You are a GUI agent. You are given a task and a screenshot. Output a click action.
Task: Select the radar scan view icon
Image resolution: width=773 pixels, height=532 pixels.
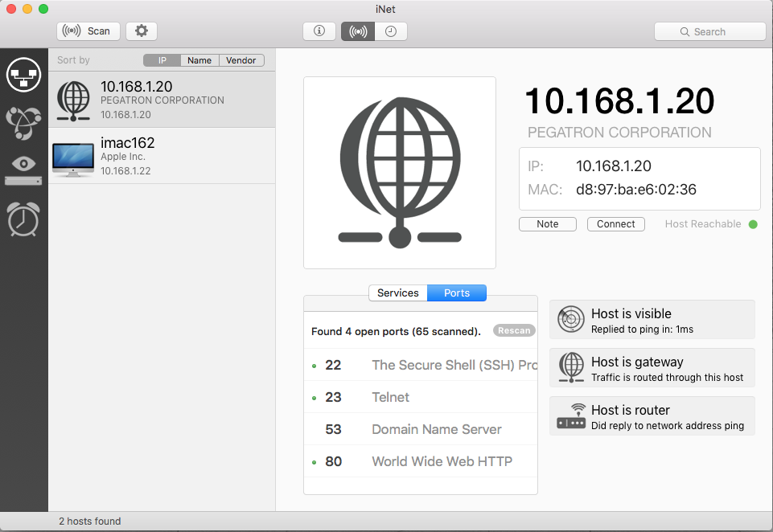(357, 31)
